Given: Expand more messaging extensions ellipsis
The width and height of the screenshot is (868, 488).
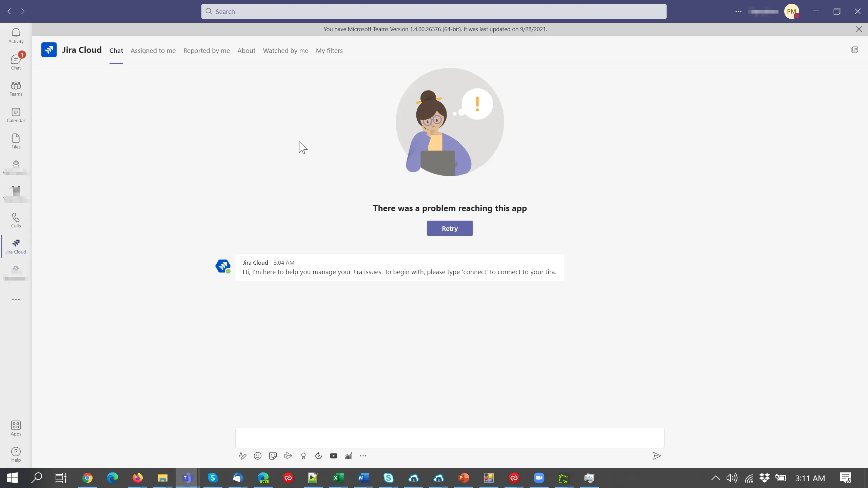Looking at the screenshot, I should coord(363,456).
